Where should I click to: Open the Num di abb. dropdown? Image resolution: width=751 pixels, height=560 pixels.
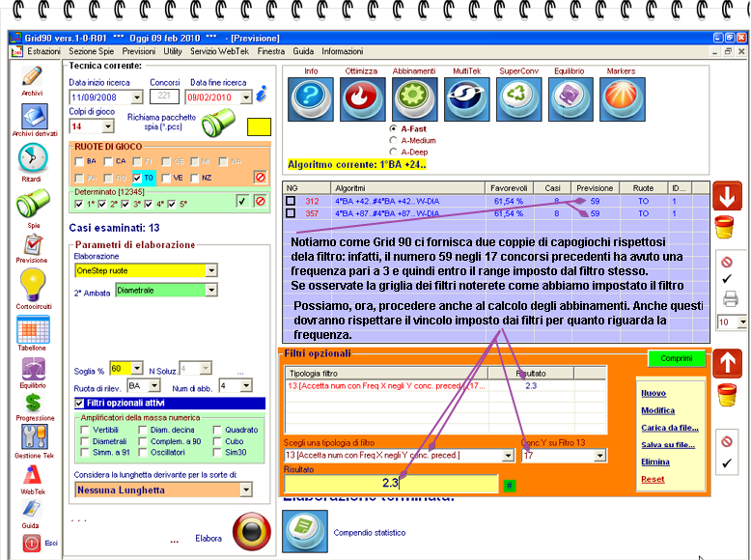tap(246, 385)
